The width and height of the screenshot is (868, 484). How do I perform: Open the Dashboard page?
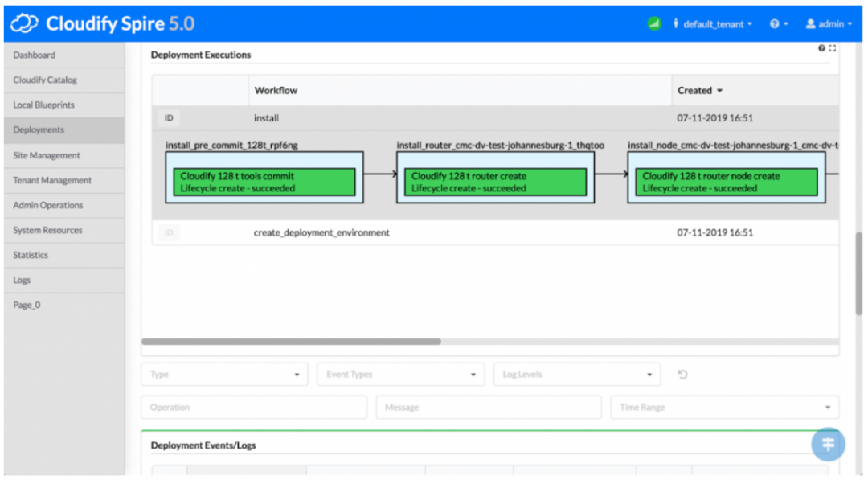pyautogui.click(x=64, y=55)
